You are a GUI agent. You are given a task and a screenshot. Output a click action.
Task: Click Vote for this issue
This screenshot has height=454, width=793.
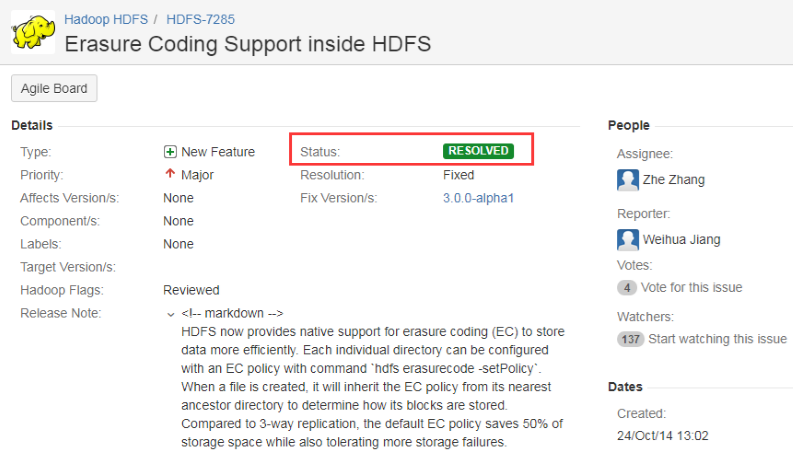coord(693,287)
